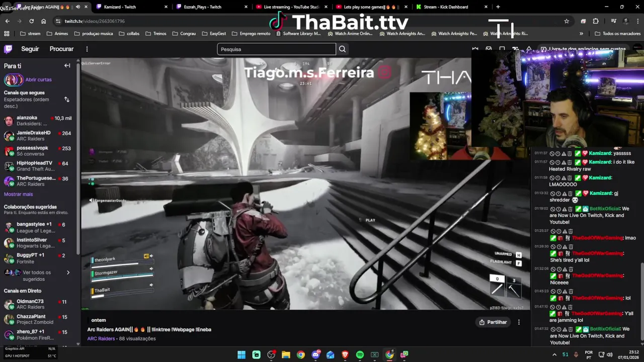Open the Animes bookmarks folder
This screenshot has width=644, height=362.
pos(57,34)
